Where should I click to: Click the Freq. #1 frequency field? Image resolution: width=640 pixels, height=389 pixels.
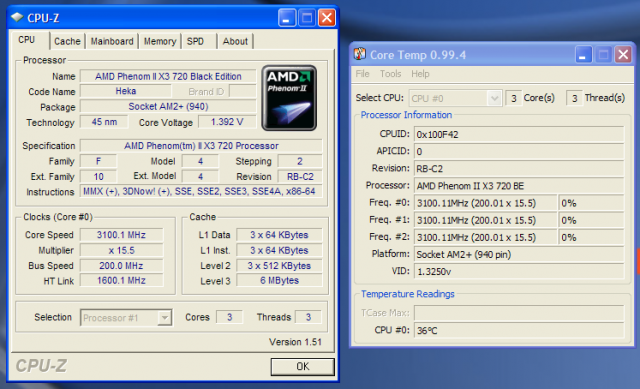486,220
